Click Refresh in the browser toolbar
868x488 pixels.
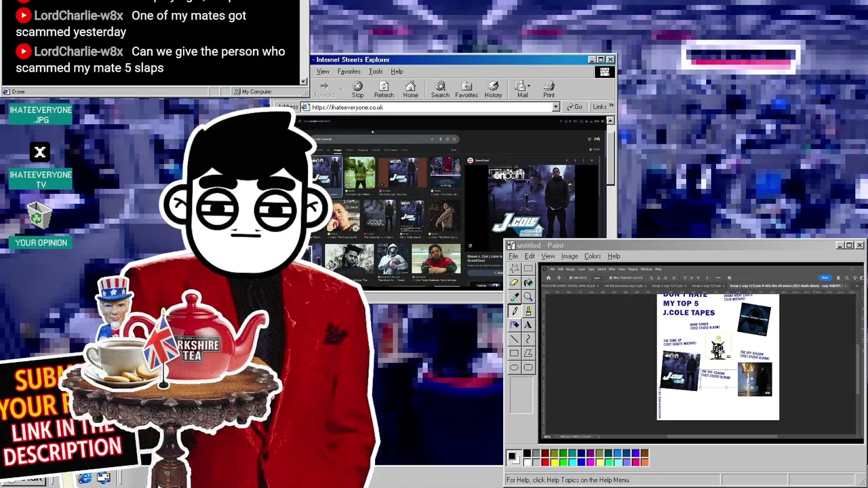coord(384,89)
